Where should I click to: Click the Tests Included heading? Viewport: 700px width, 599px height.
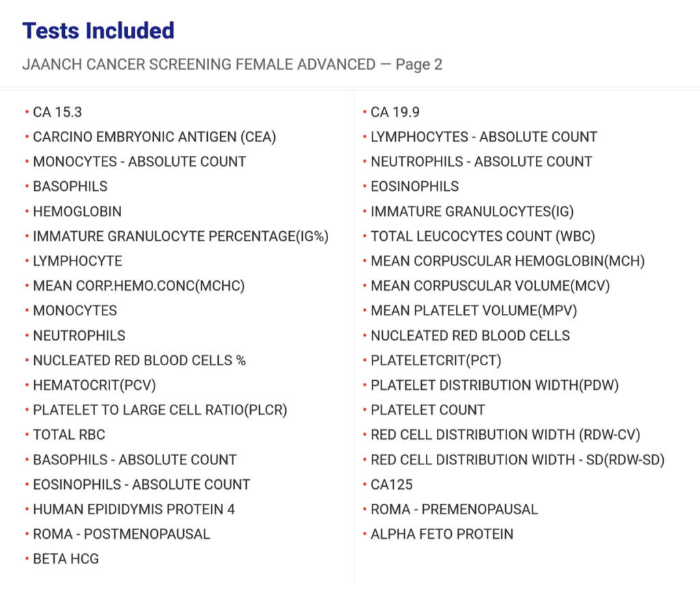click(x=98, y=31)
